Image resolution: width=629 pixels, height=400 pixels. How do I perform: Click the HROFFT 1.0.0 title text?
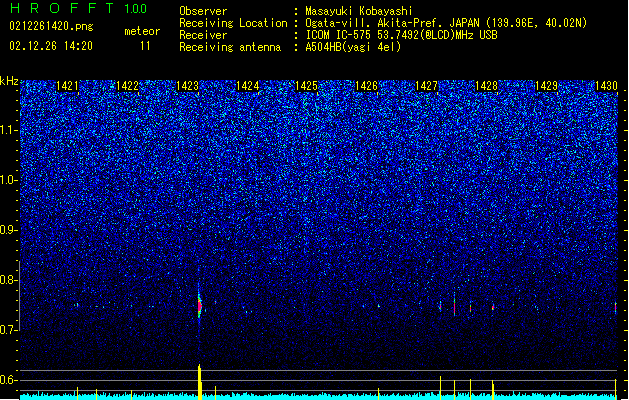click(x=79, y=8)
